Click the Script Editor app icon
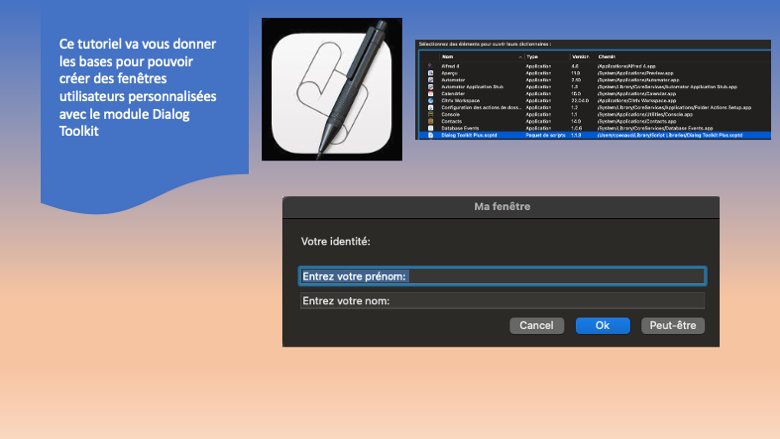This screenshot has width=780, height=439. (331, 89)
